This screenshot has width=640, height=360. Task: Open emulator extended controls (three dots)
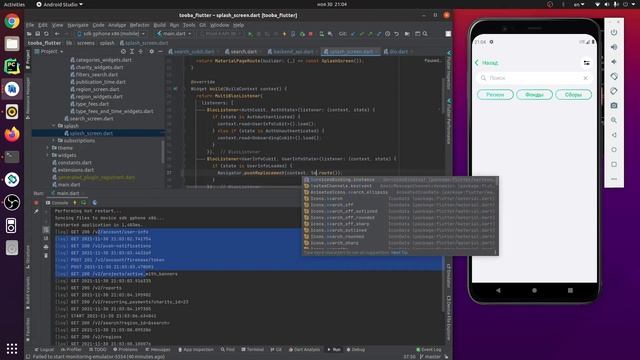[614, 179]
